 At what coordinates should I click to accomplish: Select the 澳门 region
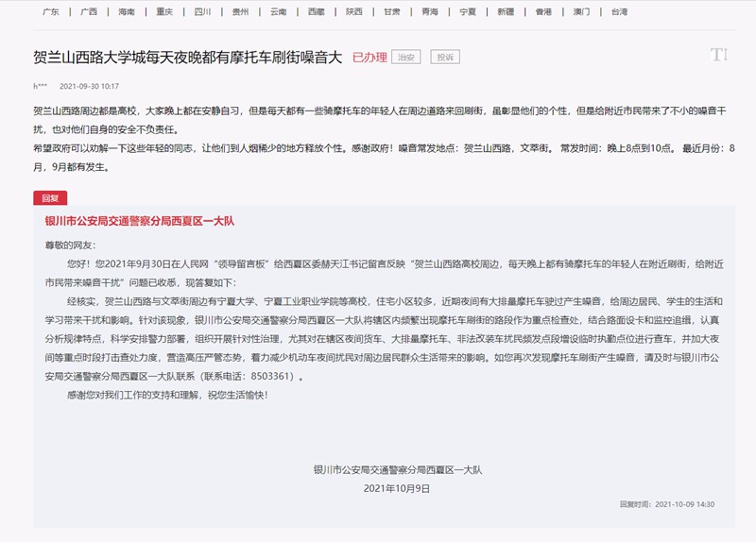tap(581, 12)
